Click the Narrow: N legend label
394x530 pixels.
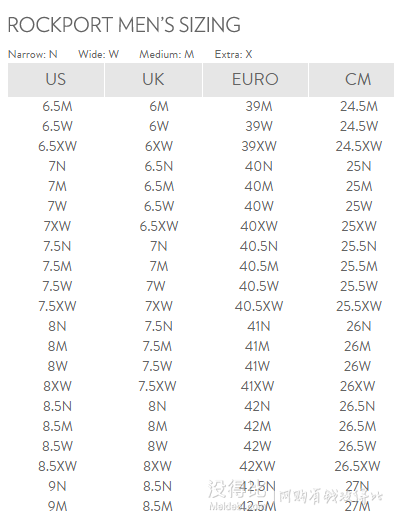33,54
